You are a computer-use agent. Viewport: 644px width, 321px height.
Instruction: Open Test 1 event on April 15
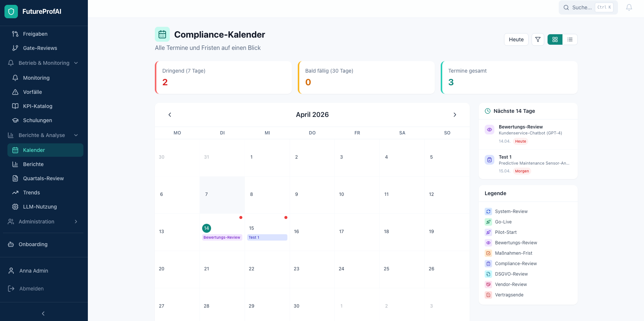point(267,237)
